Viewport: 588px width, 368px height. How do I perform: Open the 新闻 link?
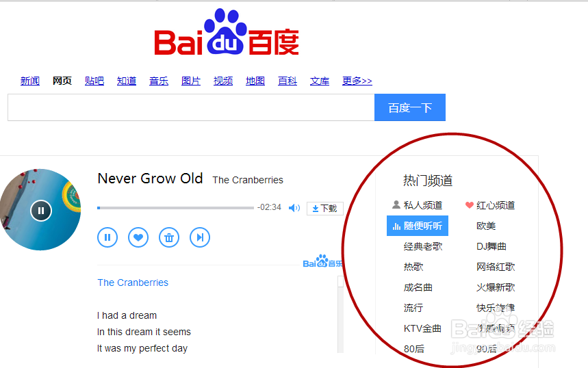point(30,81)
